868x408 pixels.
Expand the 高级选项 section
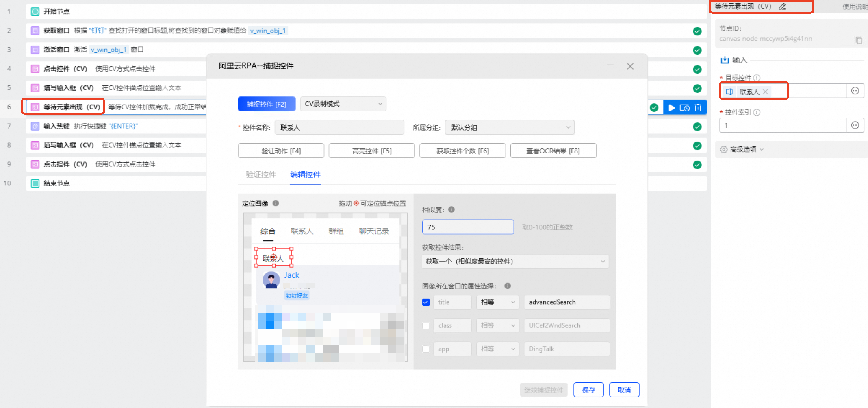coord(742,149)
